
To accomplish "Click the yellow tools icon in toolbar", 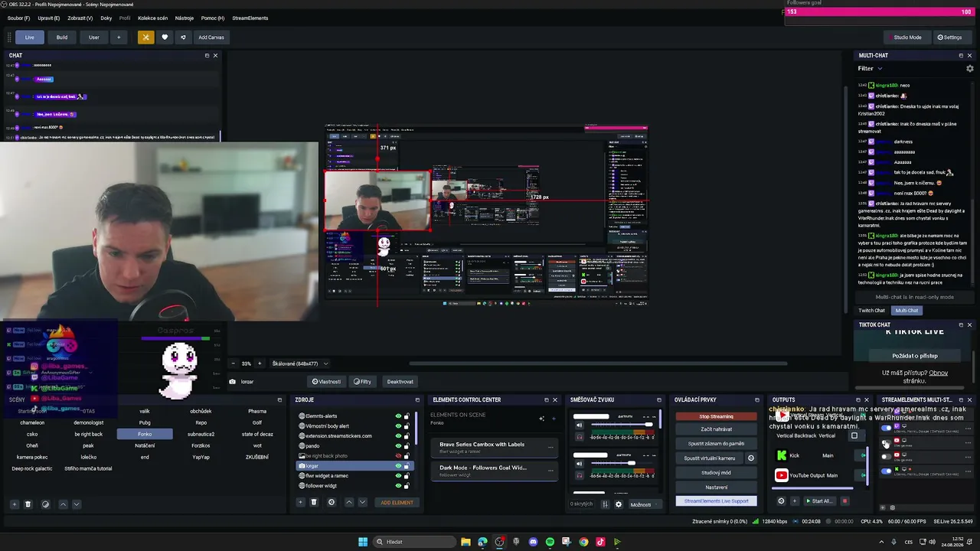I will tap(145, 37).
